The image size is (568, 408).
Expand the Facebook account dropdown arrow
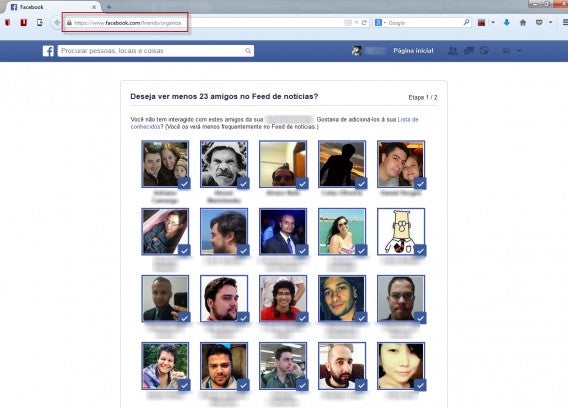click(x=520, y=51)
